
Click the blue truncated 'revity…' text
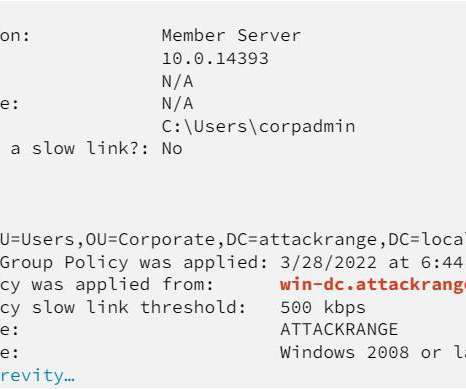pyautogui.click(x=37, y=376)
